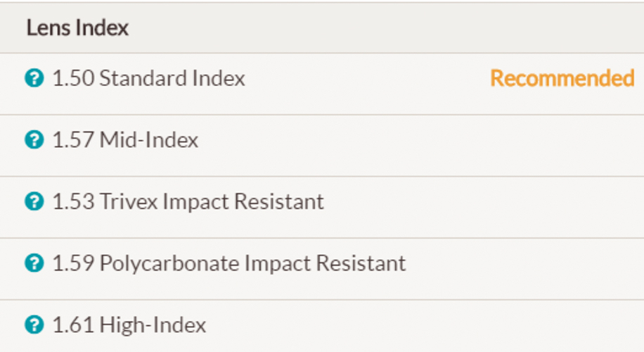Click 'Impact Resistant' text in the Polycarbonate row
Viewport: 644px width, 352px height.
325,263
